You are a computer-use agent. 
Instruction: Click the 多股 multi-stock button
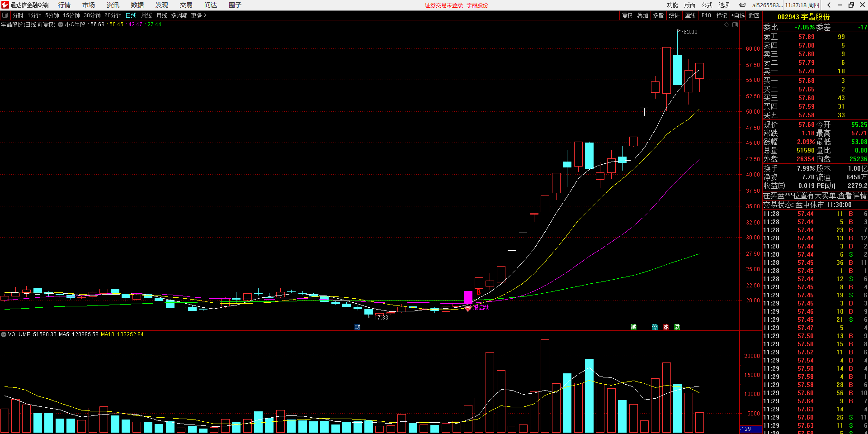(658, 15)
